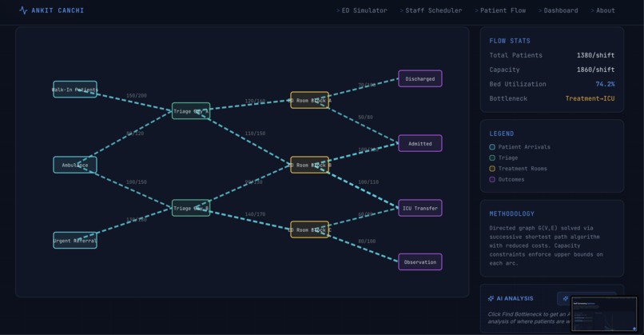Click the 1860/shift capacity value
Viewport: 644px width, 335px height.
(x=595, y=70)
